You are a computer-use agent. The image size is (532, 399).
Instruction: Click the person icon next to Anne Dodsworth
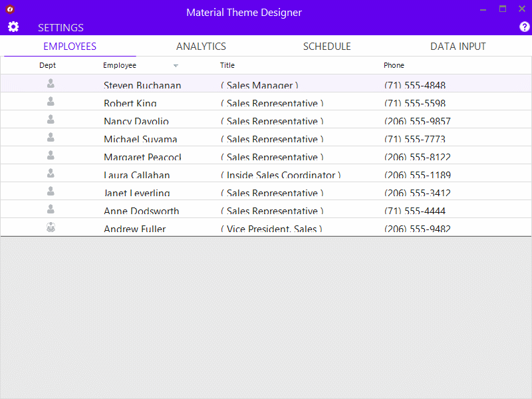[x=50, y=209]
